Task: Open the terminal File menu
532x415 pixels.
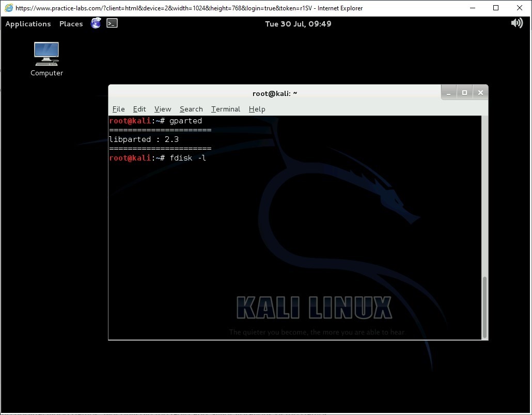Action: tap(118, 109)
